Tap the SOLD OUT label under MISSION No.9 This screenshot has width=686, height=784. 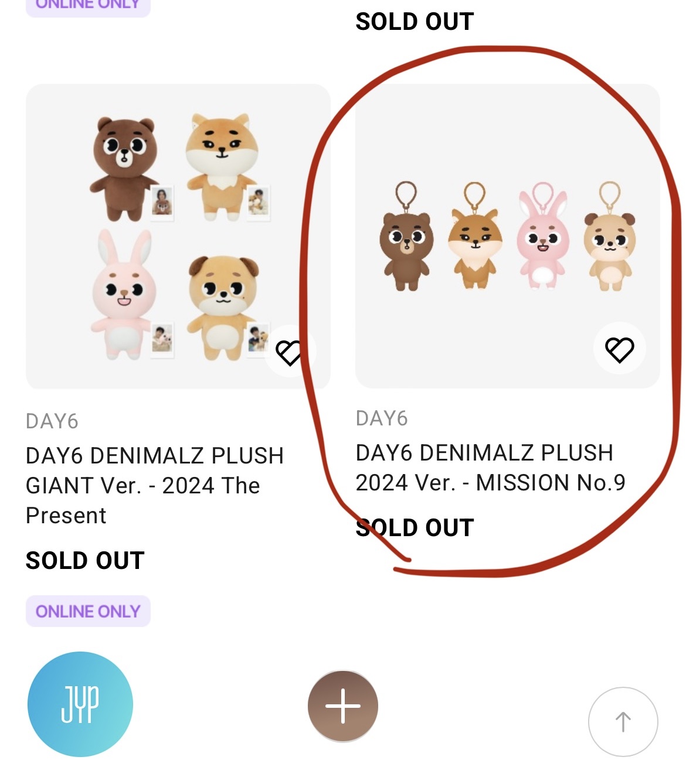pos(415,528)
